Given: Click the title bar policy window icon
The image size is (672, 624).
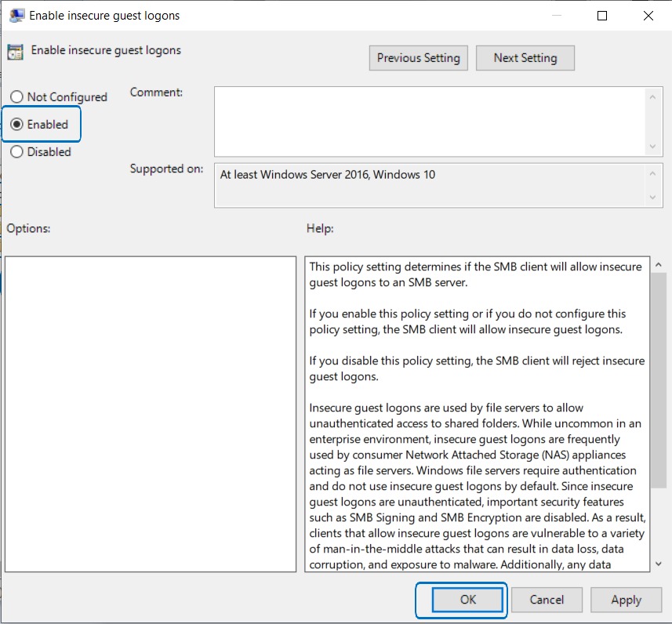Looking at the screenshot, I should click(16, 15).
